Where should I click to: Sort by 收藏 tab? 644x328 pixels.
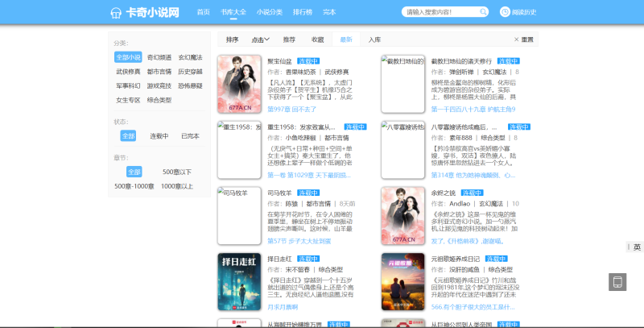[x=317, y=39]
